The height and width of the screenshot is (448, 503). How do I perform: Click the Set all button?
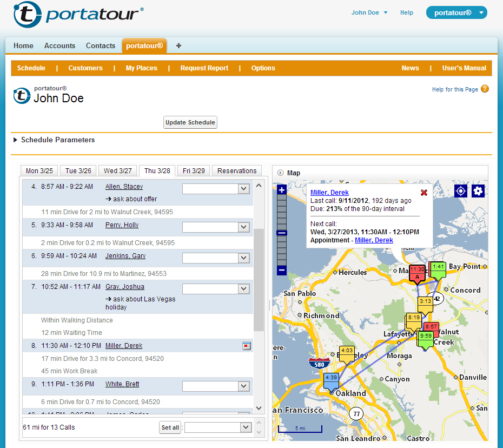tap(170, 427)
